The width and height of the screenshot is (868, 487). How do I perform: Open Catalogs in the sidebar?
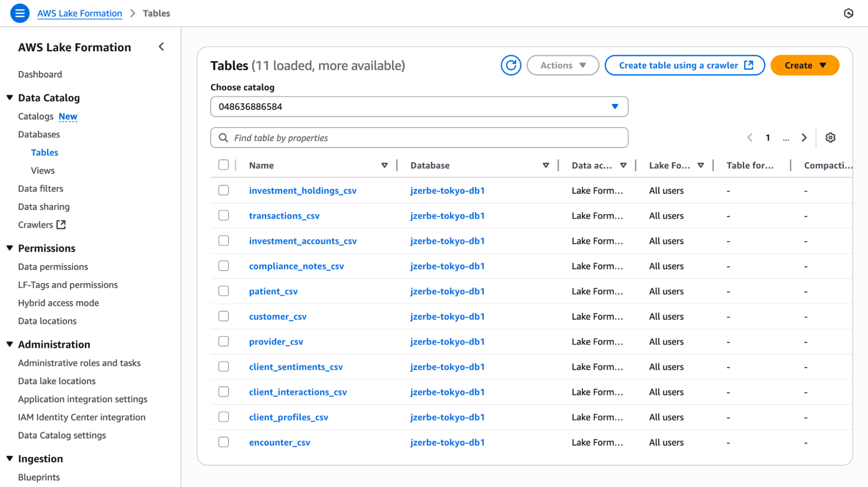coord(36,116)
